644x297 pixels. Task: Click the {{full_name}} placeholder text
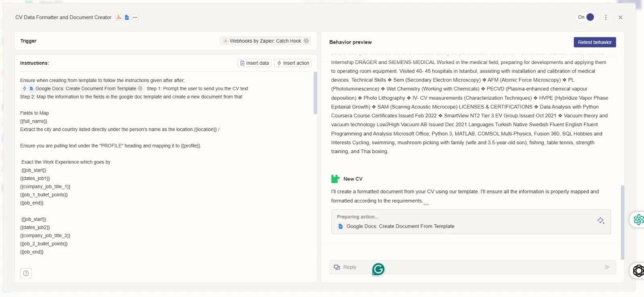pyautogui.click(x=34, y=121)
